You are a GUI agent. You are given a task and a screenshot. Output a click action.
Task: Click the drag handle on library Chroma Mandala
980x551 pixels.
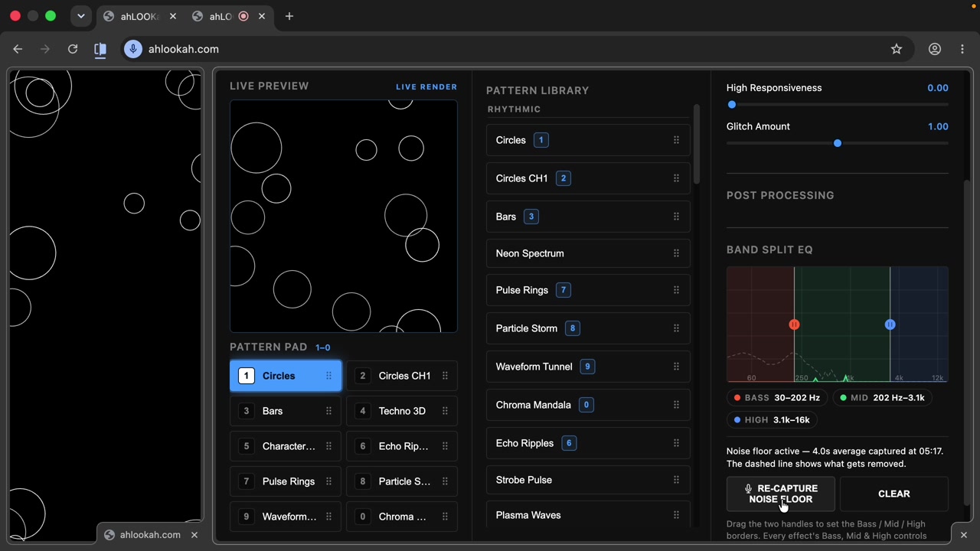click(x=676, y=405)
